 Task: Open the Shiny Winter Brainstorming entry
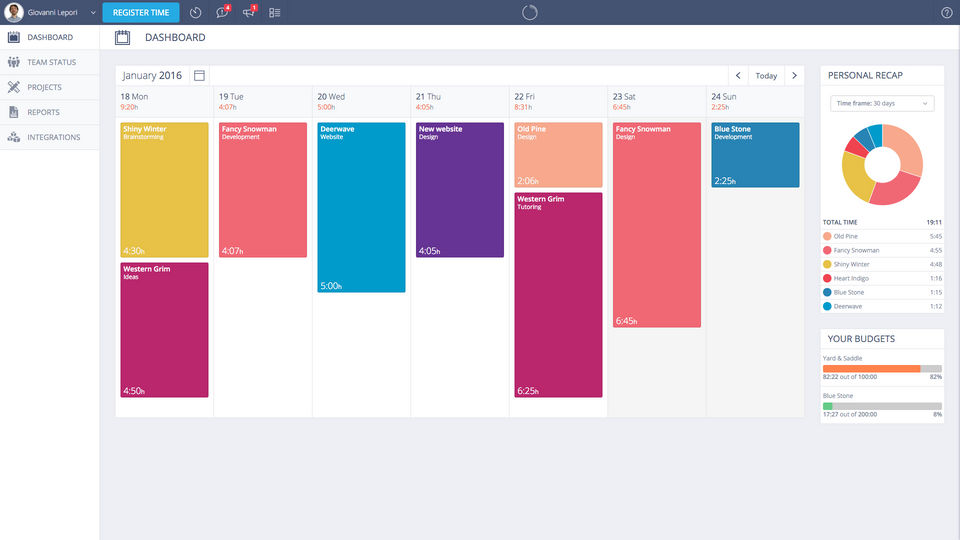click(164, 190)
